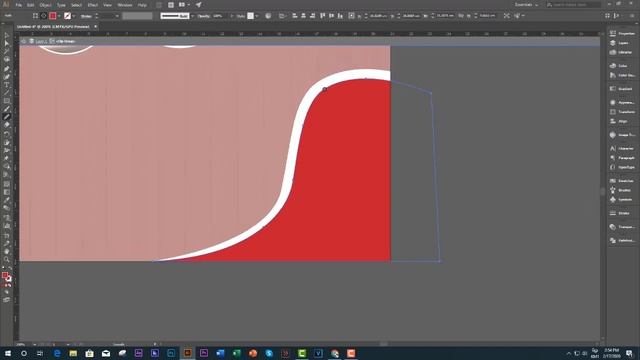The width and height of the screenshot is (640, 360).
Task: Open the stroke color dropdown arrow
Action: (x=73, y=16)
